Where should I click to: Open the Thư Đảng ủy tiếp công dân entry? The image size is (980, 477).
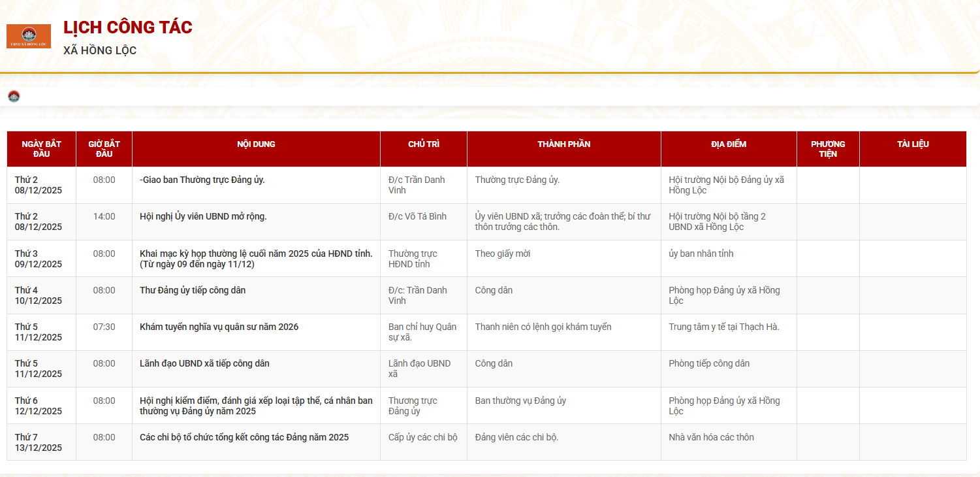193,290
